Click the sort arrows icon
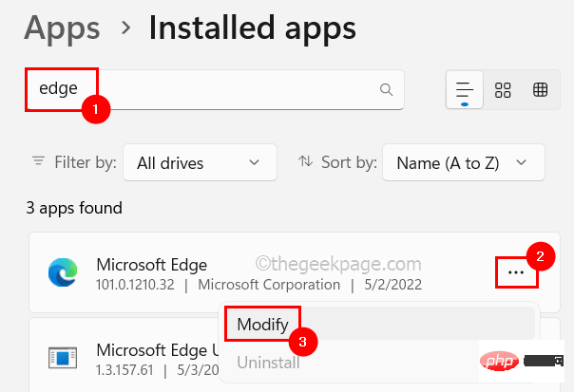 [305, 161]
